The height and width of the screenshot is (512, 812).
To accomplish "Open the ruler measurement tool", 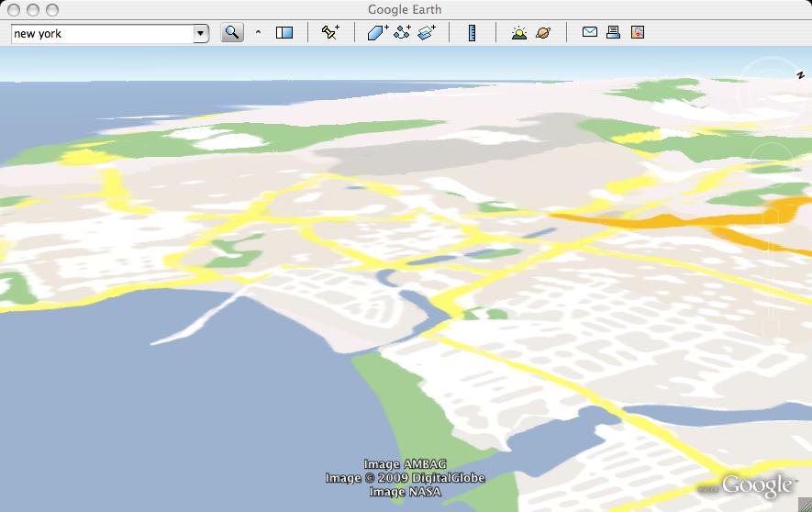I will pos(472,33).
